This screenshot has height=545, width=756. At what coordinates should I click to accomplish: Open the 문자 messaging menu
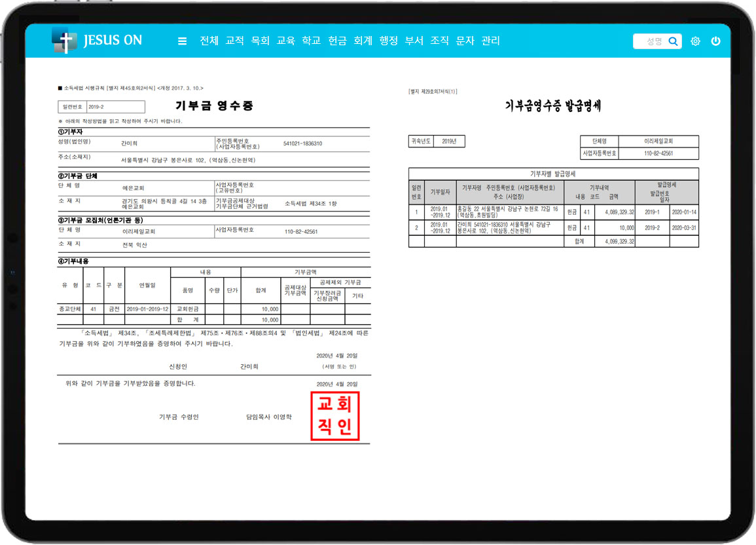click(x=465, y=41)
